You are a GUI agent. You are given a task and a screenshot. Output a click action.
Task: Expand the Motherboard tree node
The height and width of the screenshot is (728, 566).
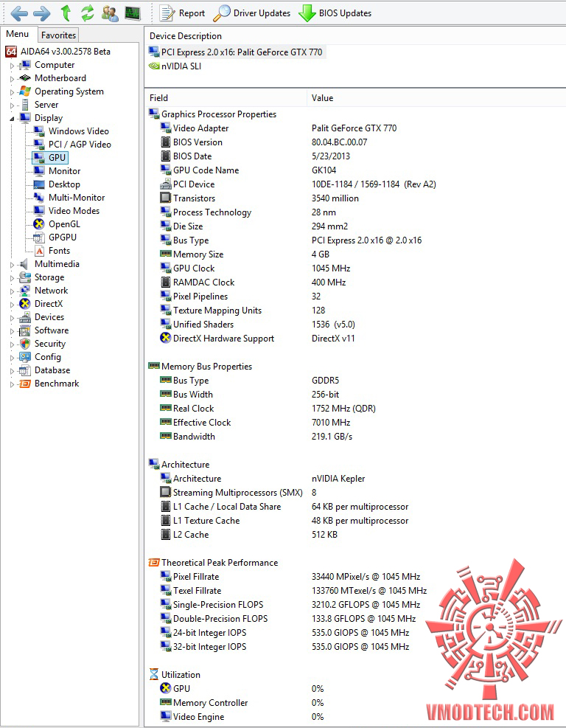pos(13,79)
